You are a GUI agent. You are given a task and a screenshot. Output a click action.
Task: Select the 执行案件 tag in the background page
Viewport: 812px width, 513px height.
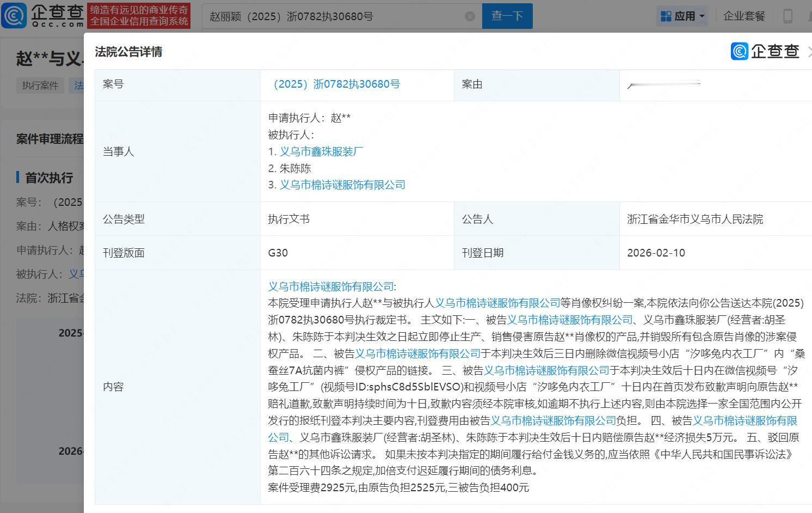tap(40, 85)
